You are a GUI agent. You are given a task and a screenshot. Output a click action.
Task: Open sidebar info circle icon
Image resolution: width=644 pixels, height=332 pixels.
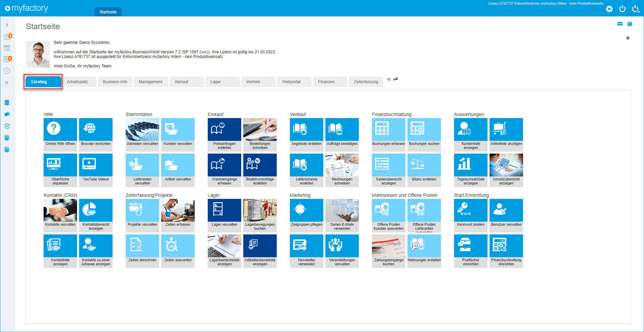(7, 71)
